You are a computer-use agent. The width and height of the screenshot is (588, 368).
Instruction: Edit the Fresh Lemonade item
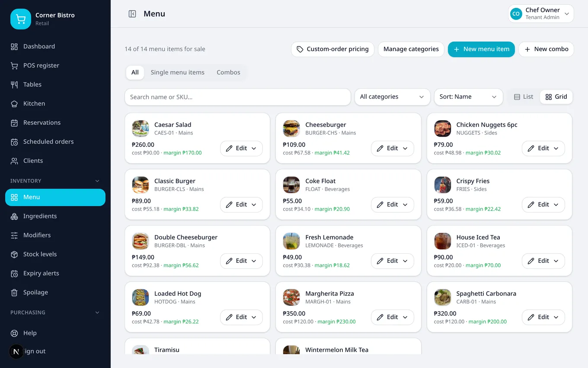[x=392, y=261]
